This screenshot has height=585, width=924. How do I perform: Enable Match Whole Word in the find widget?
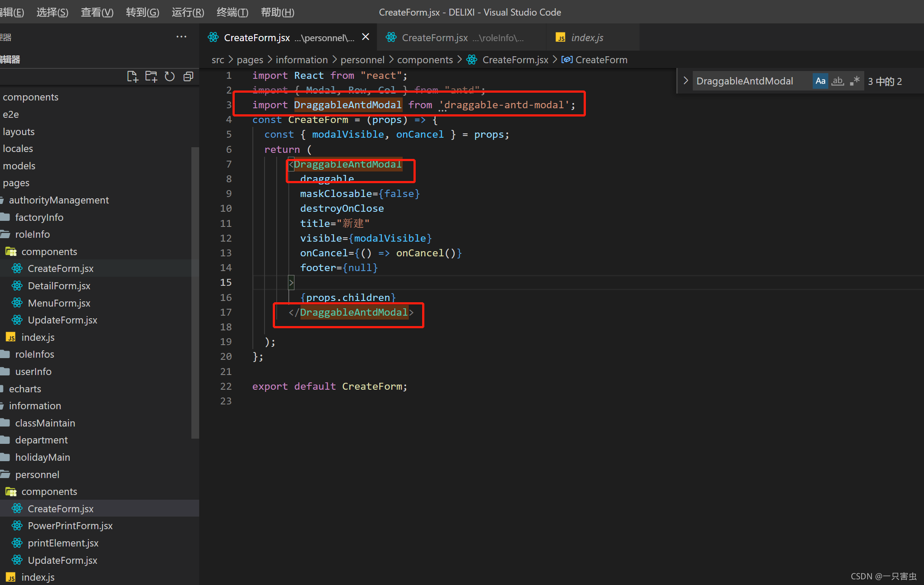(837, 81)
